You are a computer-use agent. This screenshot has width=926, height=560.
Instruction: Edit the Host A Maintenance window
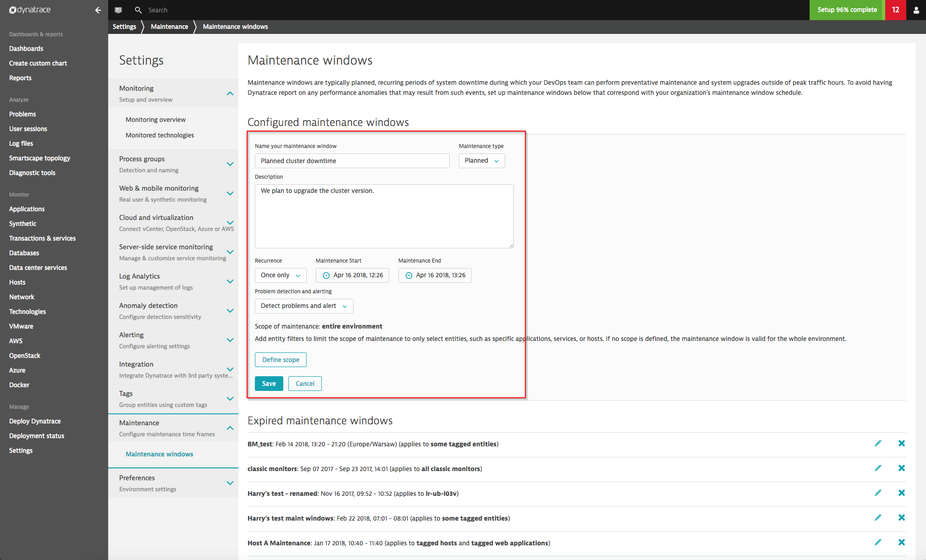pyautogui.click(x=878, y=542)
